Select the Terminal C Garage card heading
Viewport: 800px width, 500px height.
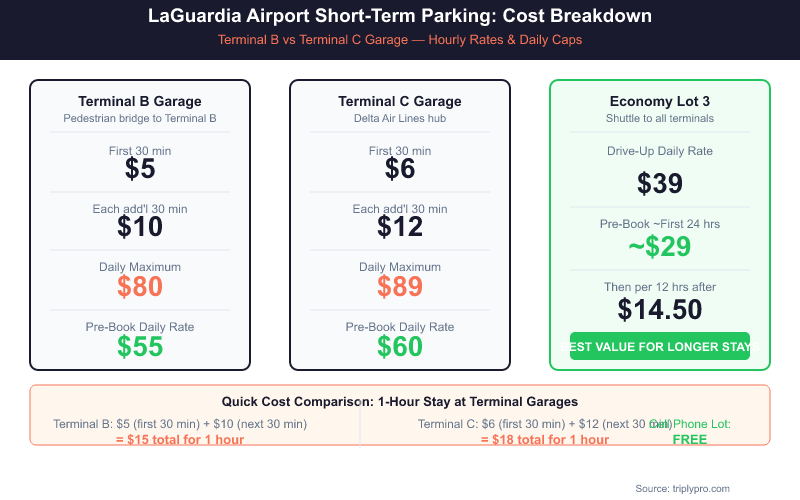400,101
